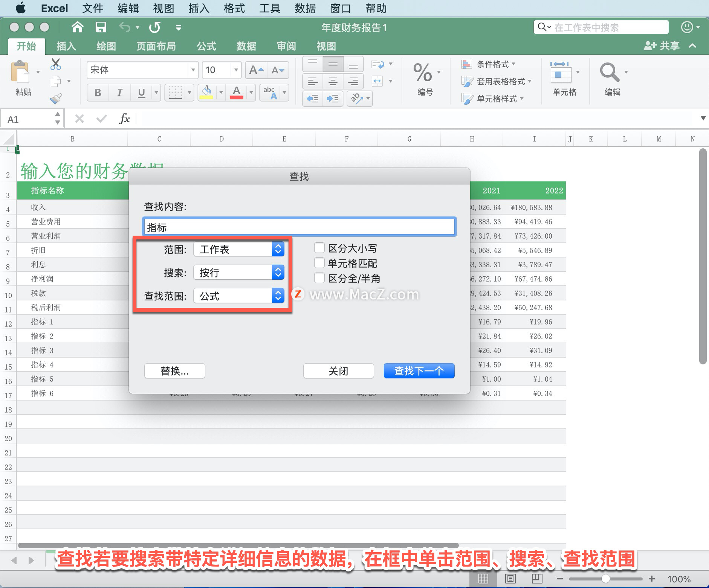
Task: Open the percent Number format tool
Action: (x=423, y=72)
